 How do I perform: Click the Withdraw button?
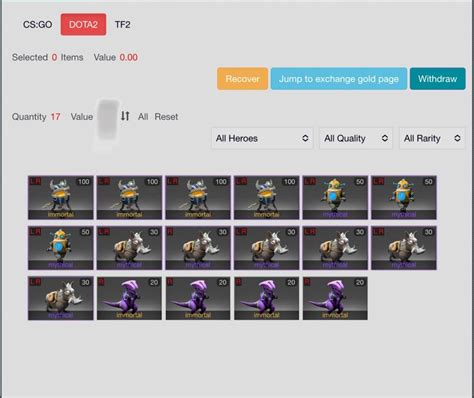[x=437, y=79]
